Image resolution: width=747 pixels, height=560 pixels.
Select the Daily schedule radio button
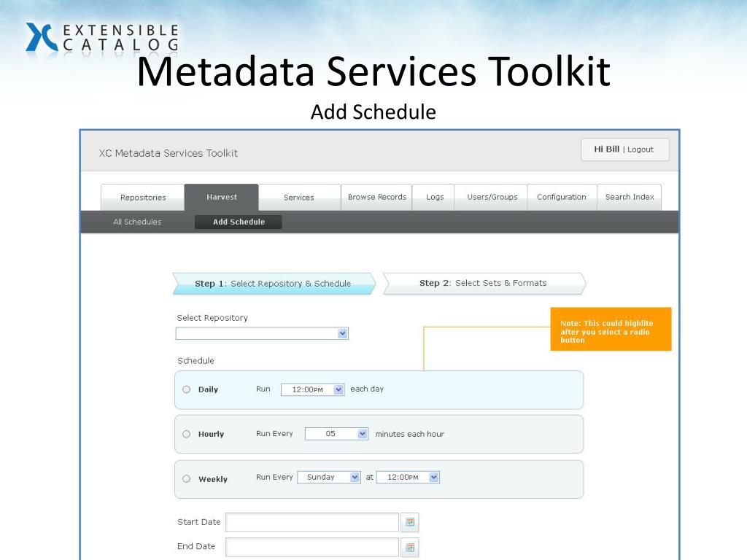coord(186,389)
